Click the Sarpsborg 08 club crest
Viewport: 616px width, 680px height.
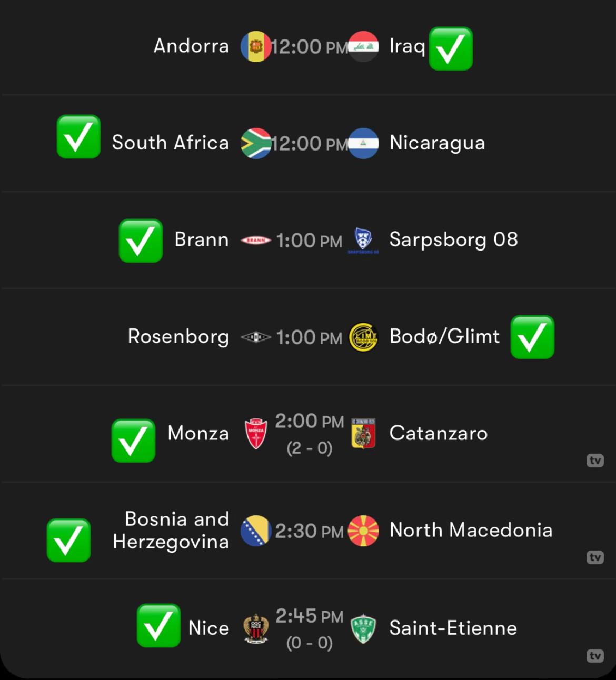(x=363, y=241)
